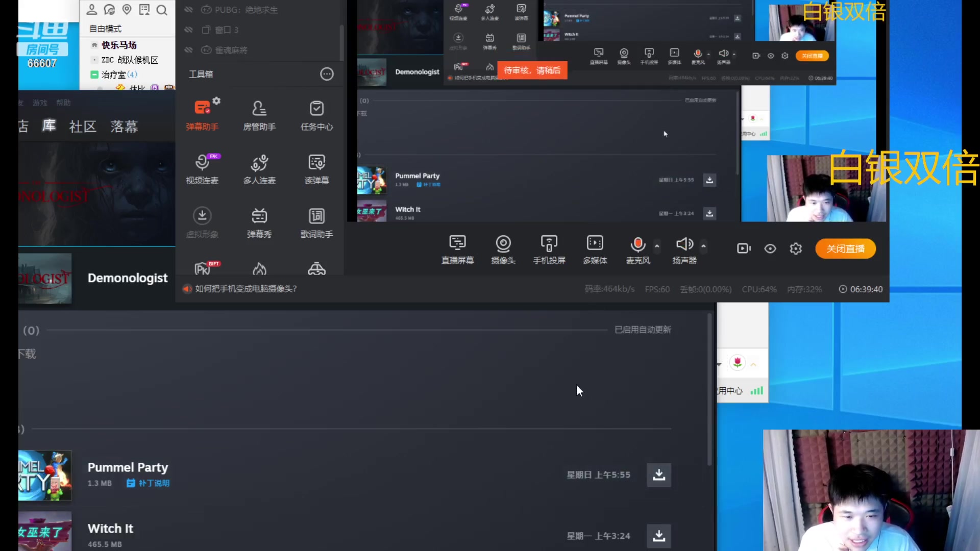Expand microphone options arrow beside 麦克风
This screenshot has width=980, height=551.
pos(657,246)
